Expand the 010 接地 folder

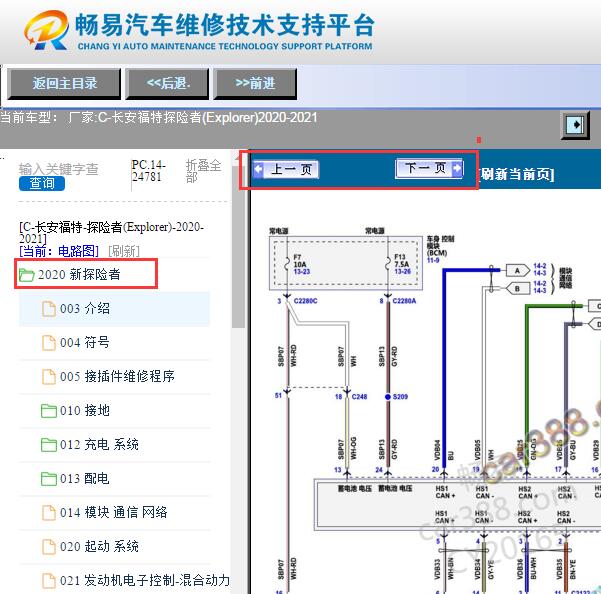point(114,410)
